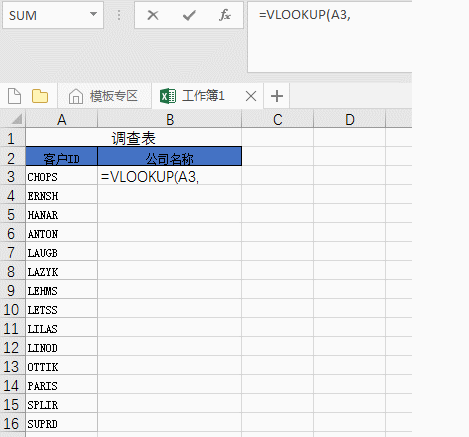The image size is (469, 437).
Task: Select row 5 header
Action: click(x=13, y=214)
